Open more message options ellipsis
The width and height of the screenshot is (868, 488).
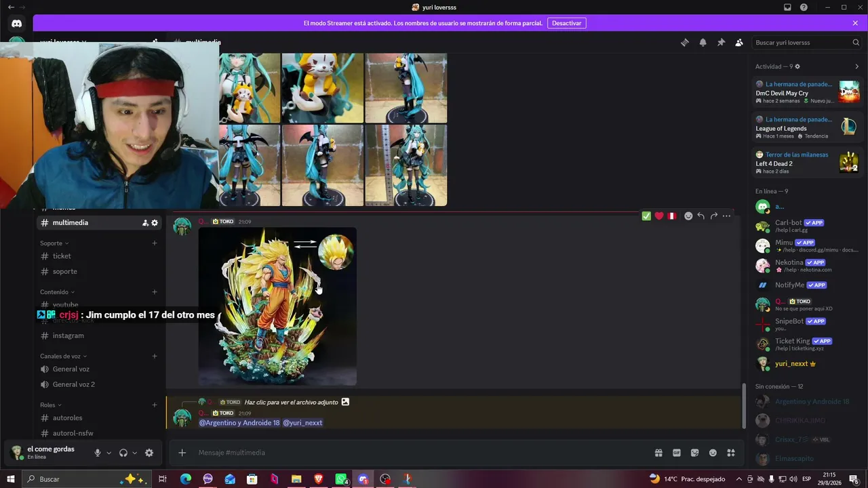tap(727, 216)
